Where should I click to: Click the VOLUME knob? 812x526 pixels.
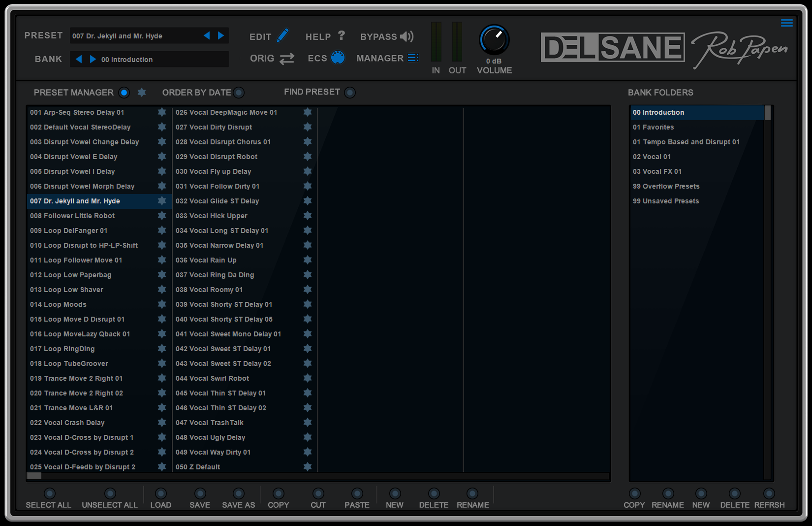click(494, 40)
